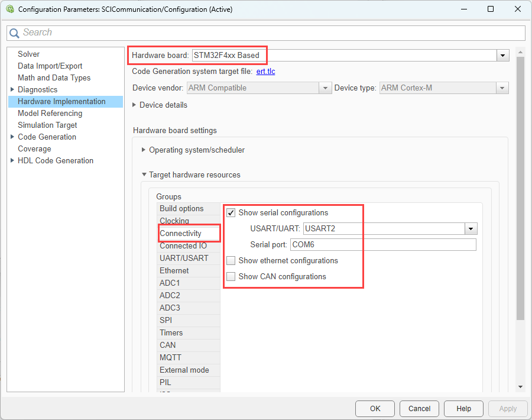Image resolution: width=532 pixels, height=420 pixels.
Task: Select the Connected IO group
Action: pyautogui.click(x=189, y=246)
